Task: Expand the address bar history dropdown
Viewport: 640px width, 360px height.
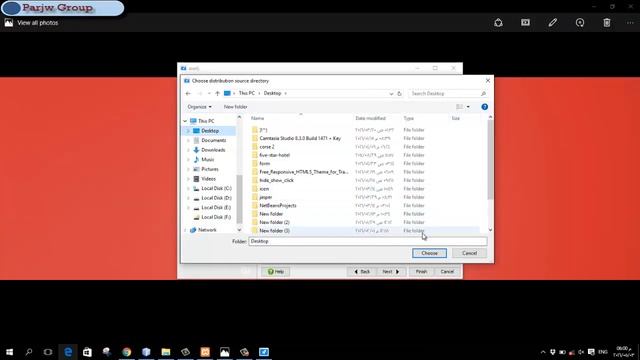Action: tap(391, 93)
